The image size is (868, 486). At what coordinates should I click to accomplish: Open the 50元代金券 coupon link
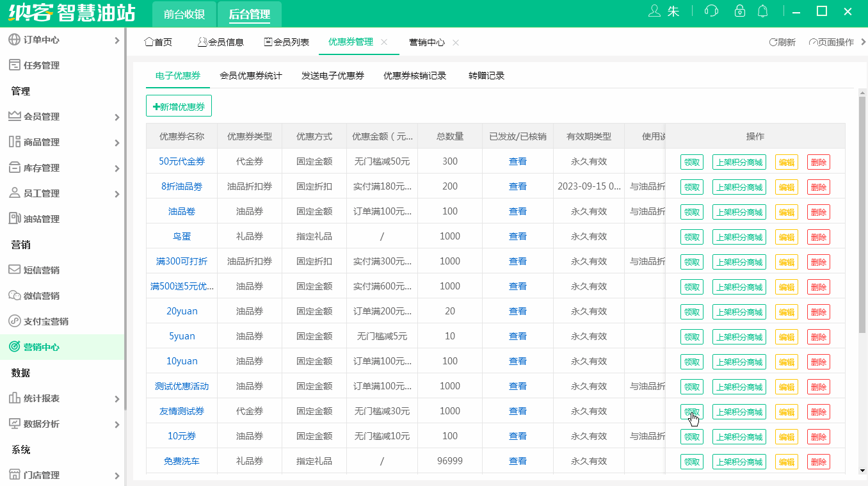(181, 161)
